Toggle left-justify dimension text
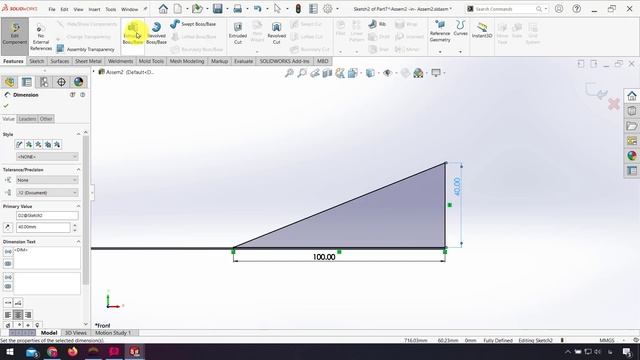640x360 pixels. point(8,315)
